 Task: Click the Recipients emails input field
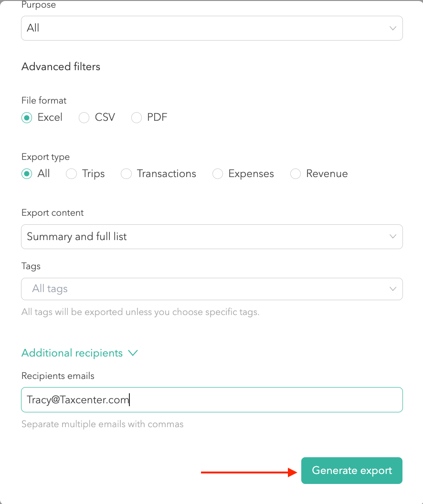[x=211, y=400]
